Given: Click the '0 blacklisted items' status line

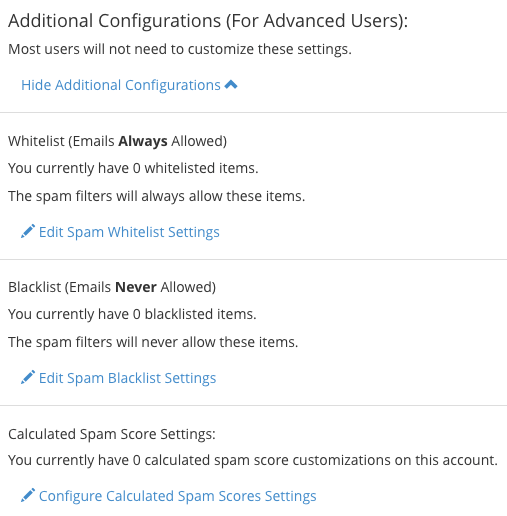Looking at the screenshot, I should [132, 314].
